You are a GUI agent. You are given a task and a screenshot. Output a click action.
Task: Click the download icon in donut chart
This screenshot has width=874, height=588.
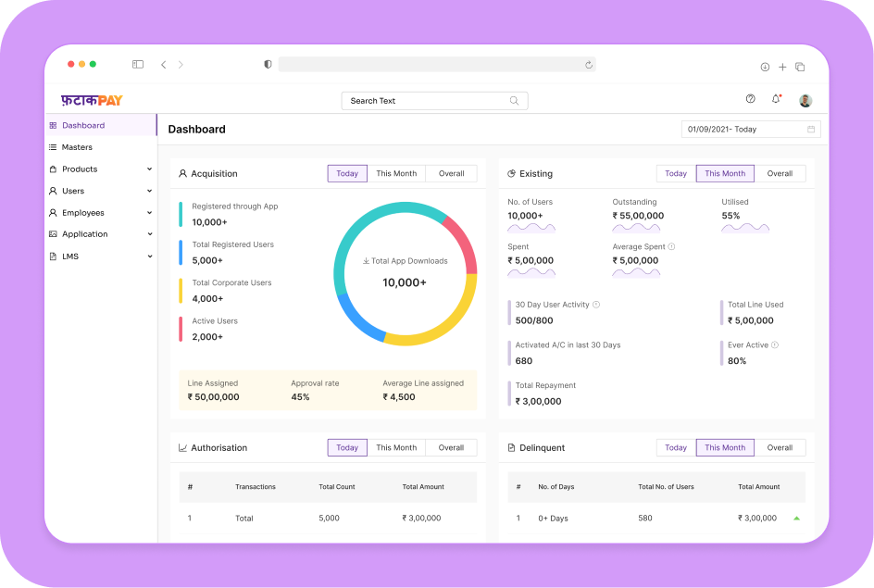click(366, 261)
